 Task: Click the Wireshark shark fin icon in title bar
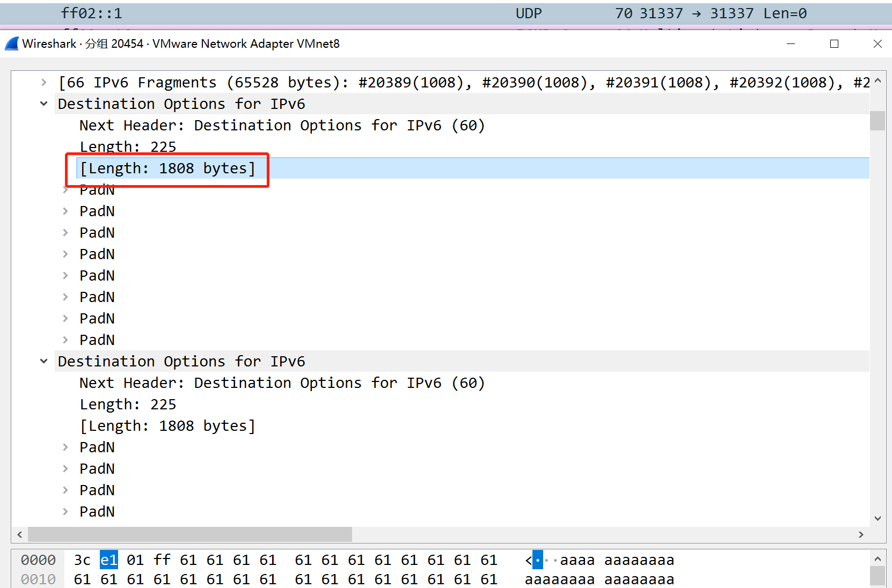tap(12, 44)
